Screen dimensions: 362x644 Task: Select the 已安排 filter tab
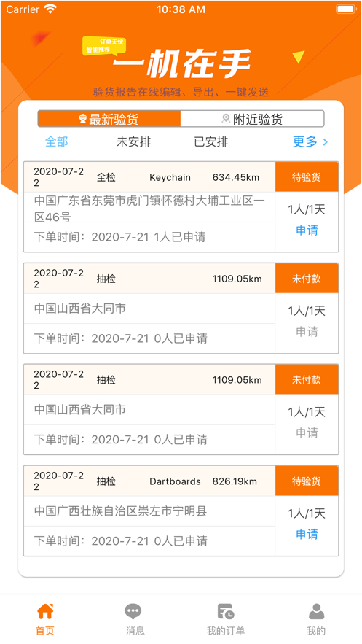(210, 142)
